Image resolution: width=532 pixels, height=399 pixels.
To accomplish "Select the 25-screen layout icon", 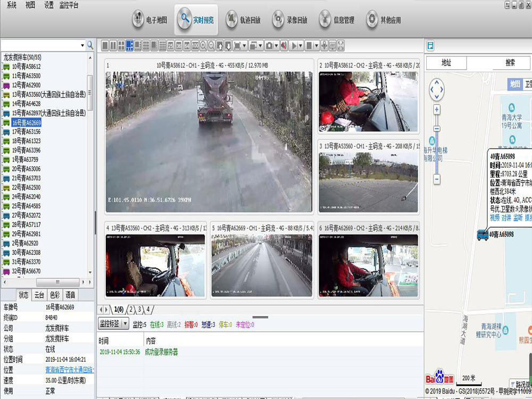I will pyautogui.click(x=170, y=46).
